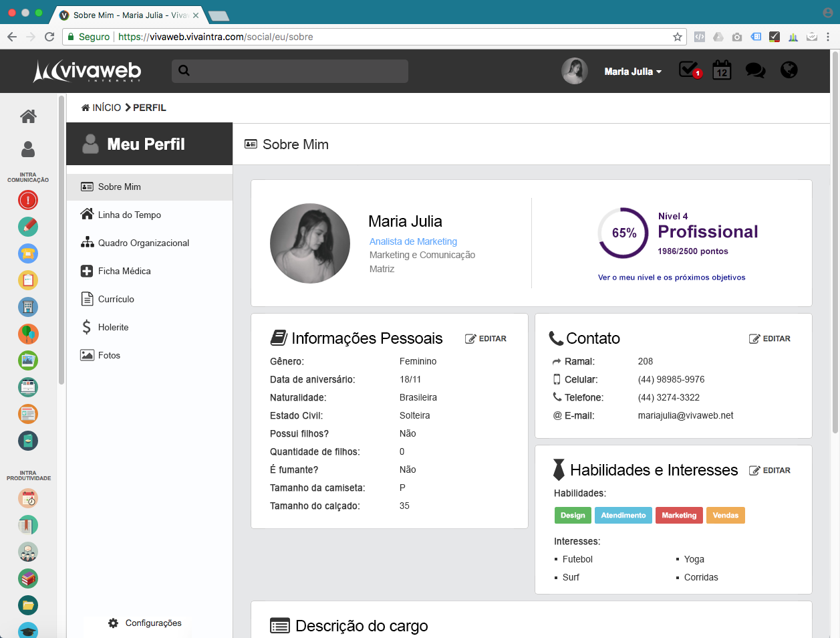Open 'Ver o meu nível e os próximos objetivos' link

pos(672,278)
